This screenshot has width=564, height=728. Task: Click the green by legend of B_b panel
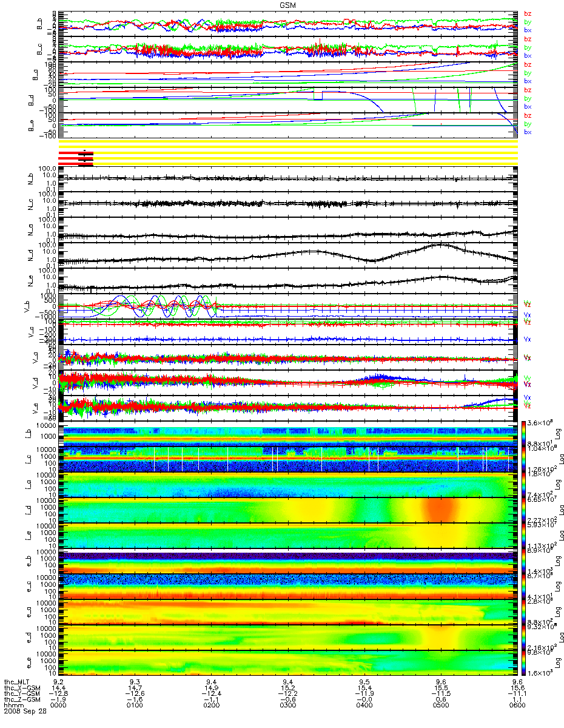tap(527, 22)
